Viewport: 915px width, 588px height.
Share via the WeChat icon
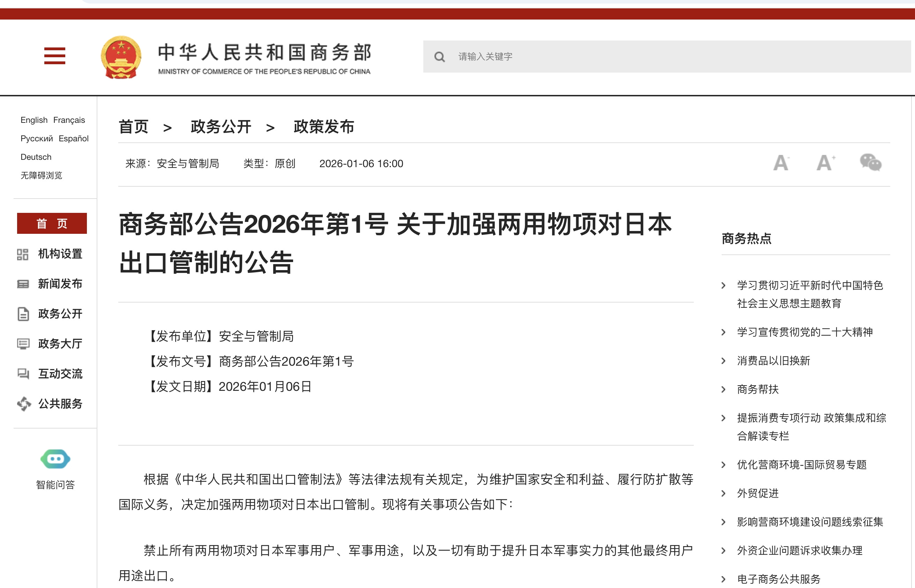point(870,163)
